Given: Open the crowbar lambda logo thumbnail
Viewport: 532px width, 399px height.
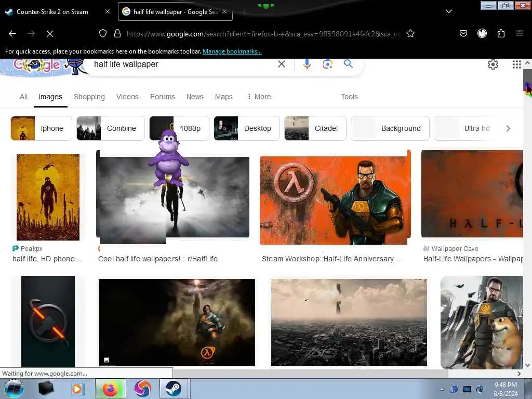Looking at the screenshot, I should [48, 322].
